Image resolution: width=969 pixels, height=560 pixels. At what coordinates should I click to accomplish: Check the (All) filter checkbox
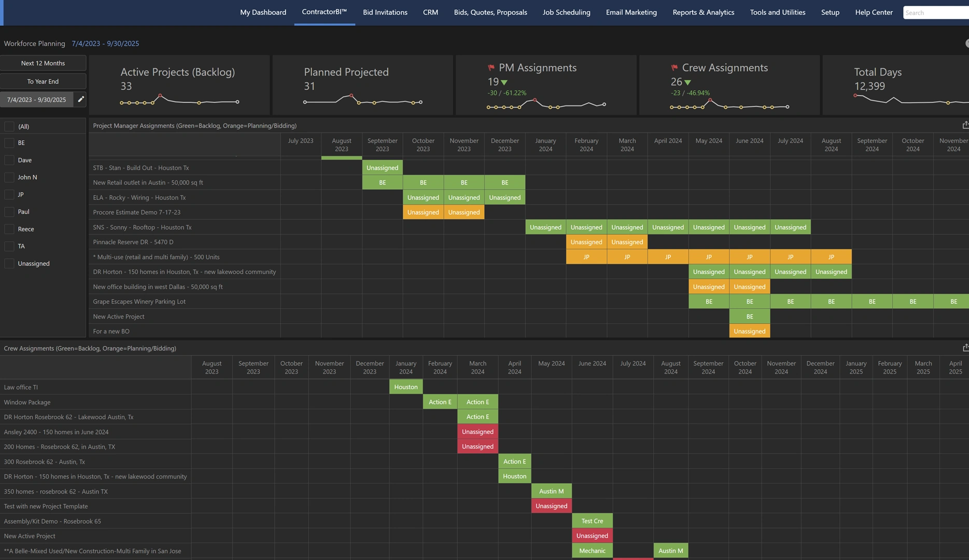pyautogui.click(x=9, y=127)
